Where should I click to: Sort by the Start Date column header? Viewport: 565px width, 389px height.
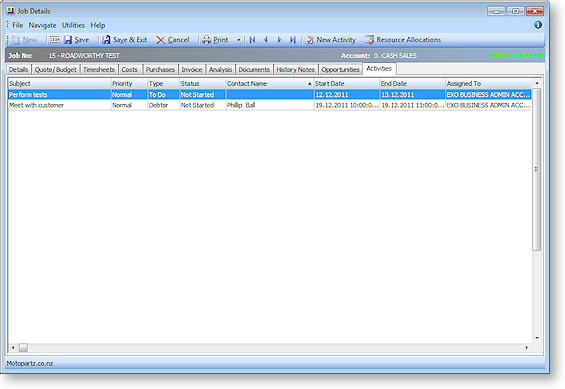tap(347, 84)
